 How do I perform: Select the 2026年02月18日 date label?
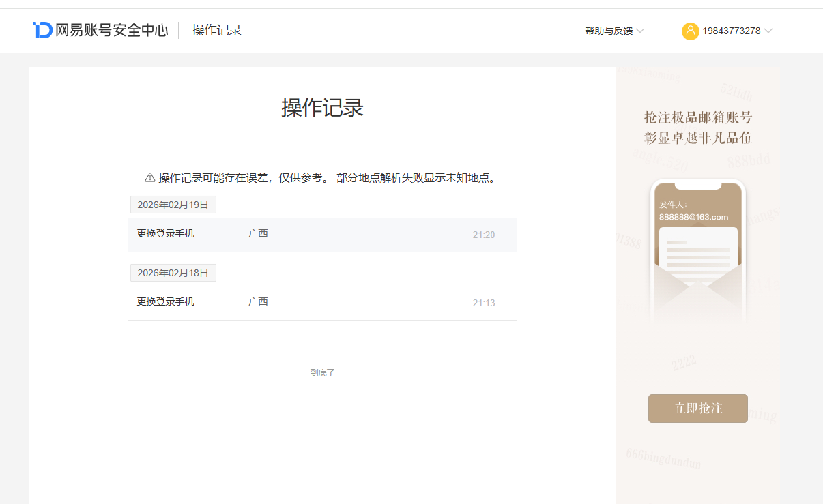pos(173,273)
